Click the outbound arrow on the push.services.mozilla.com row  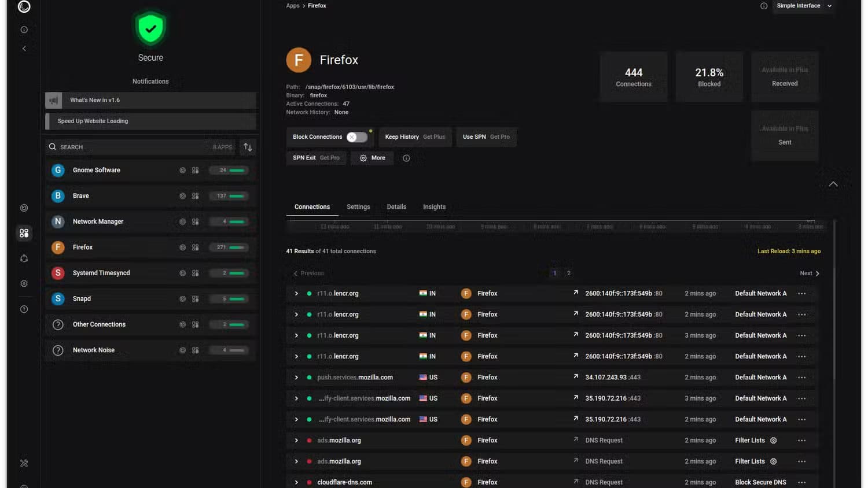576,376
